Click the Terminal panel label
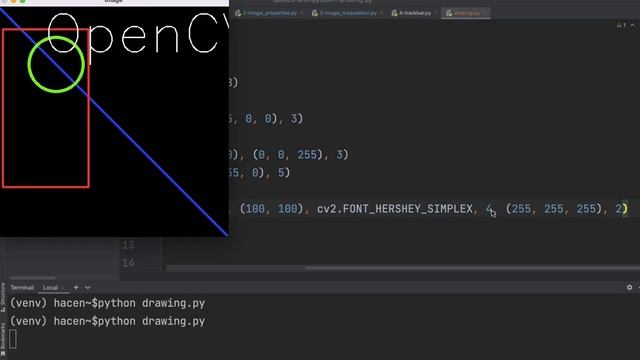Viewport: 640px width, 360px height. [x=22, y=288]
